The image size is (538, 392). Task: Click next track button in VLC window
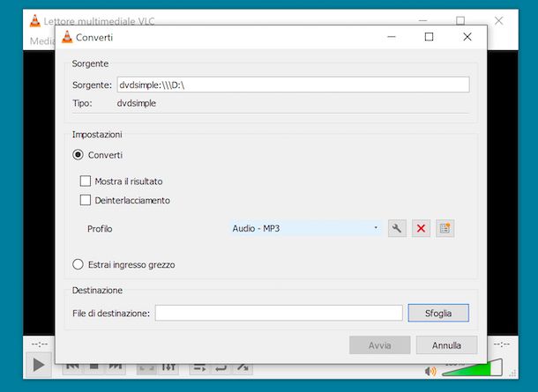click(x=116, y=366)
